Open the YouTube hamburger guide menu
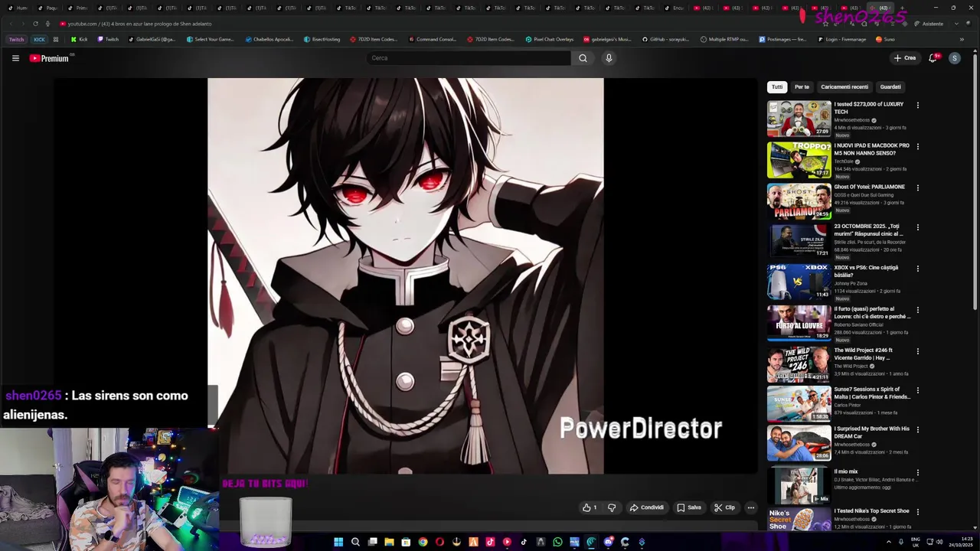Viewport: 980px width, 551px height. [x=15, y=58]
